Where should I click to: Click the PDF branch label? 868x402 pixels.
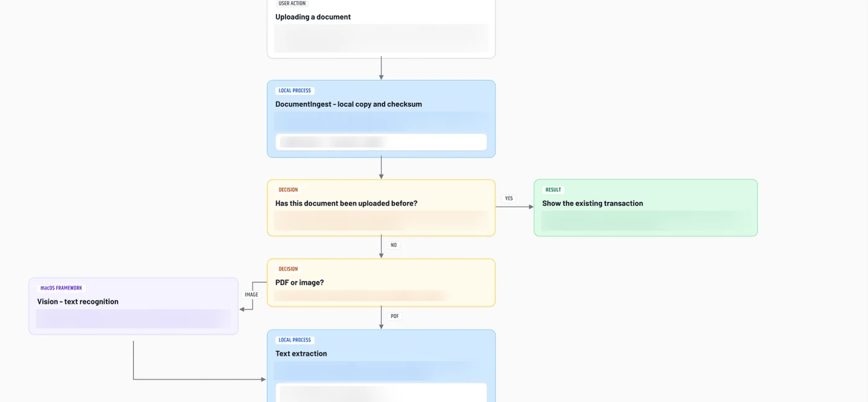tap(395, 316)
